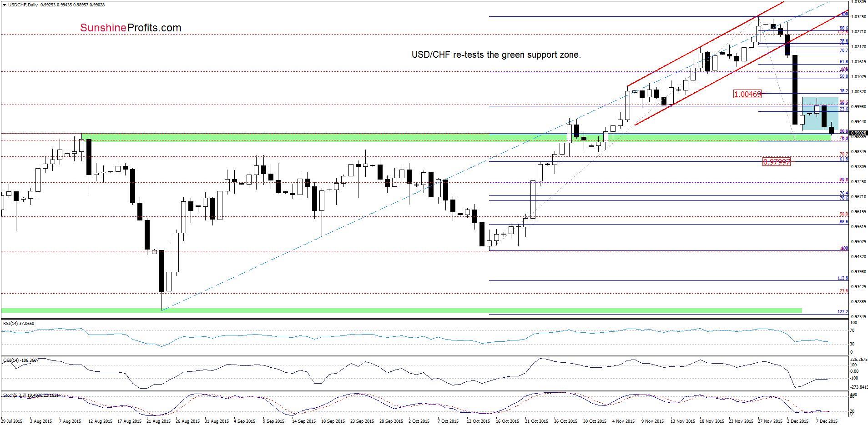
Task: Click the 7 Dec 2015 date label
Action: point(827,421)
